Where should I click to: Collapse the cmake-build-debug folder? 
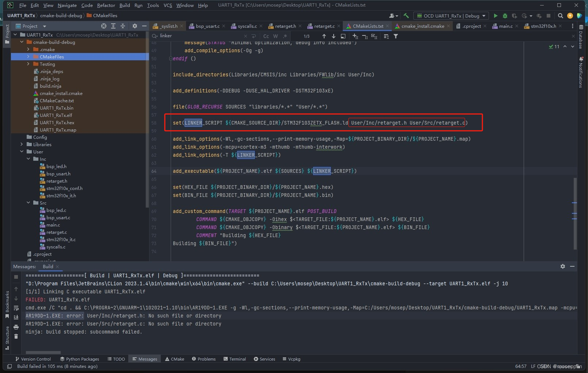[22, 42]
